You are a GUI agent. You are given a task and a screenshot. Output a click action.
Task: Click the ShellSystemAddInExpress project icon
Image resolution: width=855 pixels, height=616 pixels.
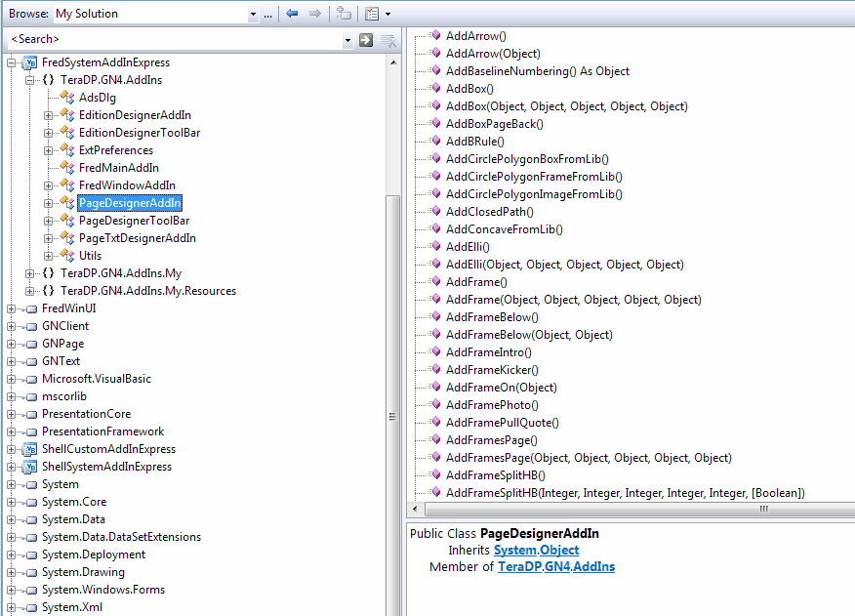pos(30,467)
